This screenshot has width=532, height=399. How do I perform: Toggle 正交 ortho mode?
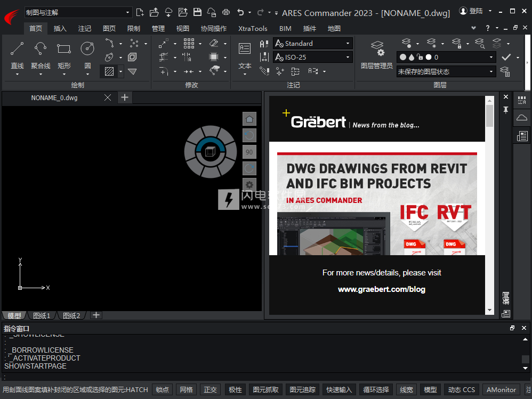(x=210, y=390)
